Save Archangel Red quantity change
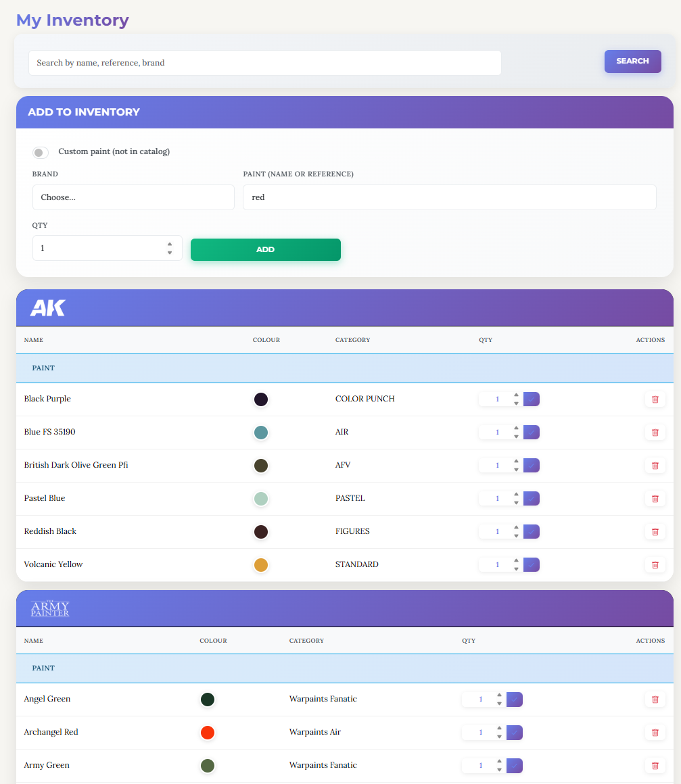681x784 pixels. pyautogui.click(x=515, y=732)
